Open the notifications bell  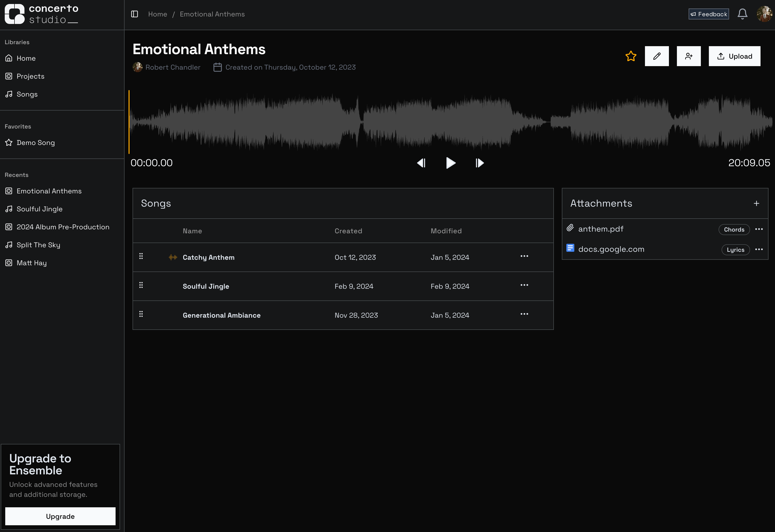742,14
